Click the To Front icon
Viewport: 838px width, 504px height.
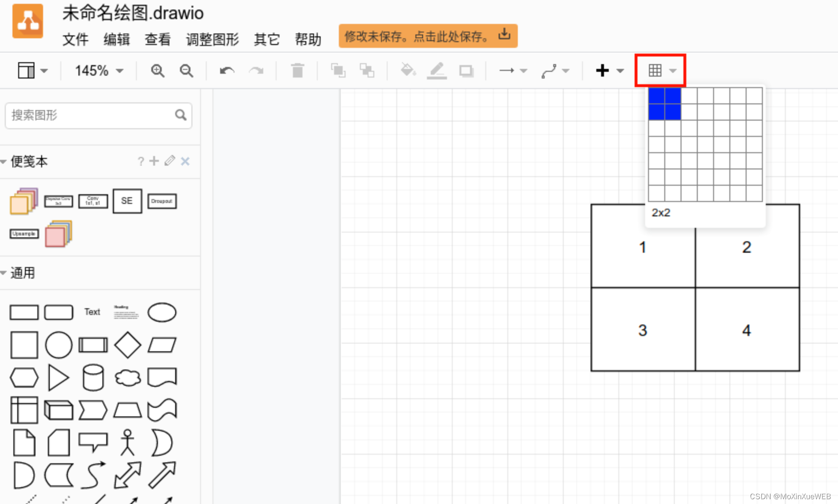(338, 70)
